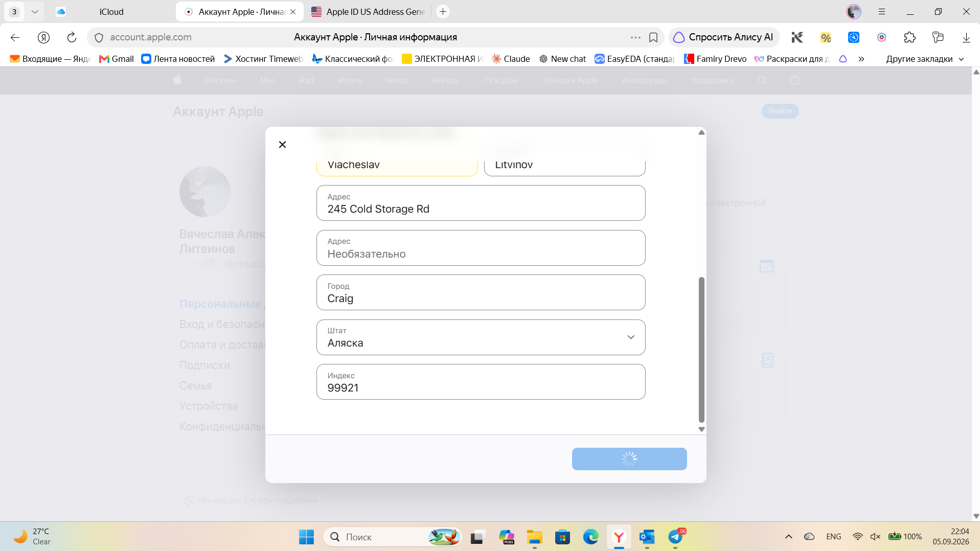
Task: Click the yellow percent extension icon
Action: coord(825,37)
